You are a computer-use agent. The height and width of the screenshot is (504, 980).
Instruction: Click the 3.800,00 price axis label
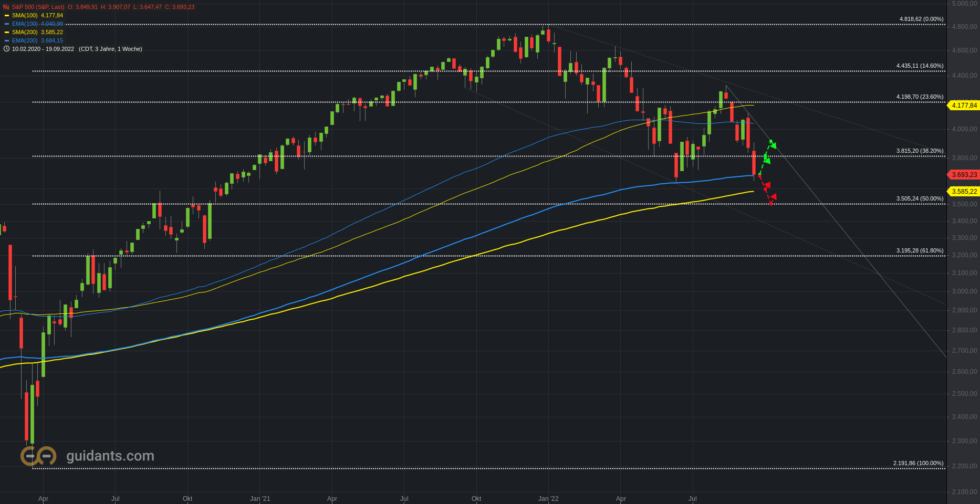964,158
